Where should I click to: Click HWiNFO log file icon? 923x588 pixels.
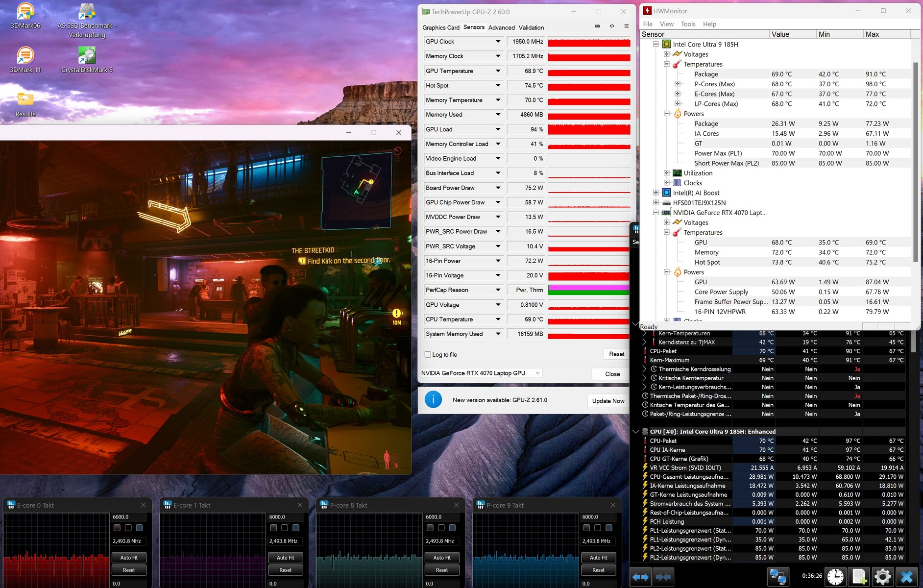click(859, 577)
